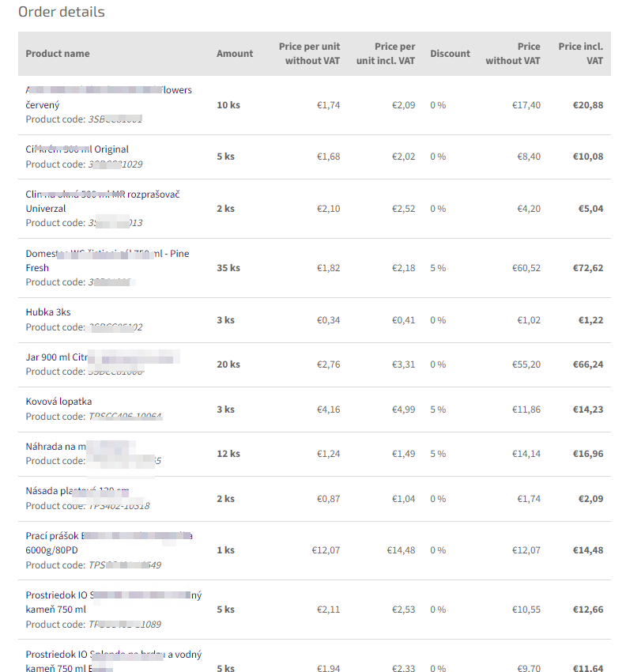Open the Pine Fresh product link

[107, 261]
